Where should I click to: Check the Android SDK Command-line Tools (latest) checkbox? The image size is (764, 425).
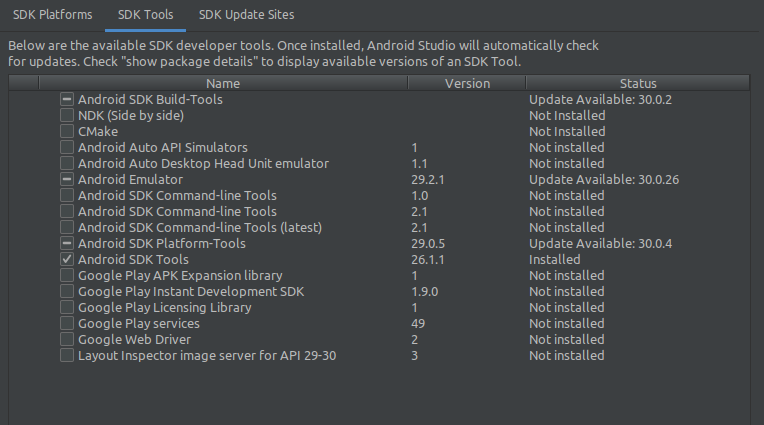67,228
